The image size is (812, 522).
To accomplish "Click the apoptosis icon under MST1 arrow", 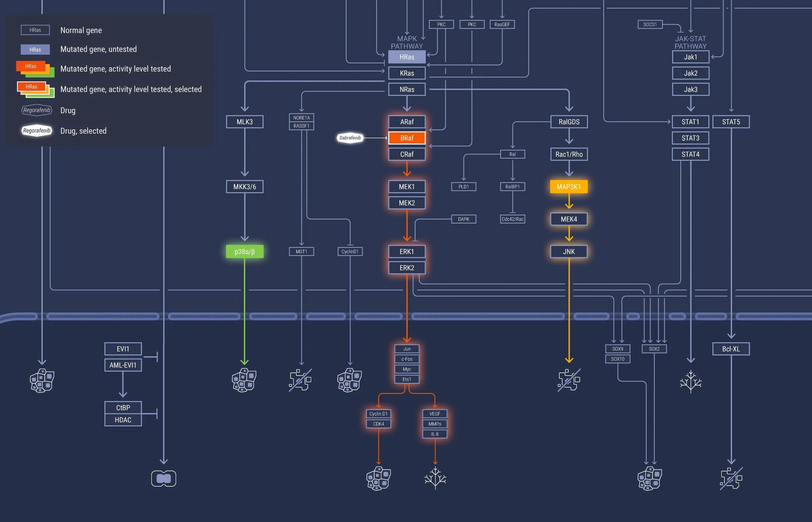I will 300,380.
